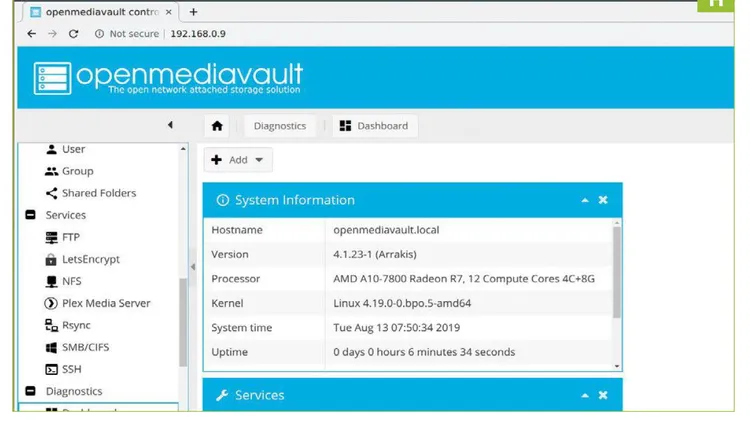Switch to the openmediavault browser tab
This screenshot has width=750, height=421.
(x=101, y=12)
